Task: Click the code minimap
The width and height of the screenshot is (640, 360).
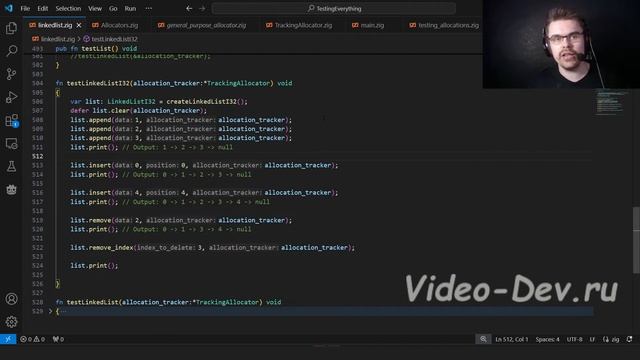Action: [x=610, y=102]
